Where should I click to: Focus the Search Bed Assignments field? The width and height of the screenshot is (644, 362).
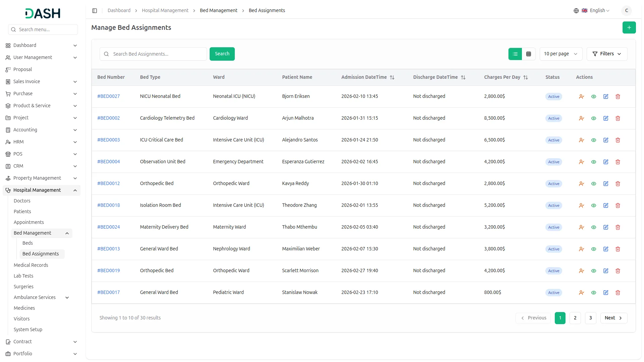(x=158, y=54)
